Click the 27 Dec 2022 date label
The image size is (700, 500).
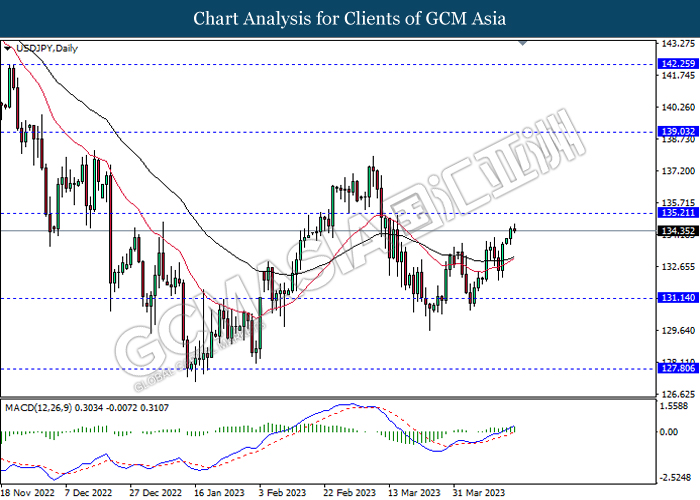pos(155,493)
